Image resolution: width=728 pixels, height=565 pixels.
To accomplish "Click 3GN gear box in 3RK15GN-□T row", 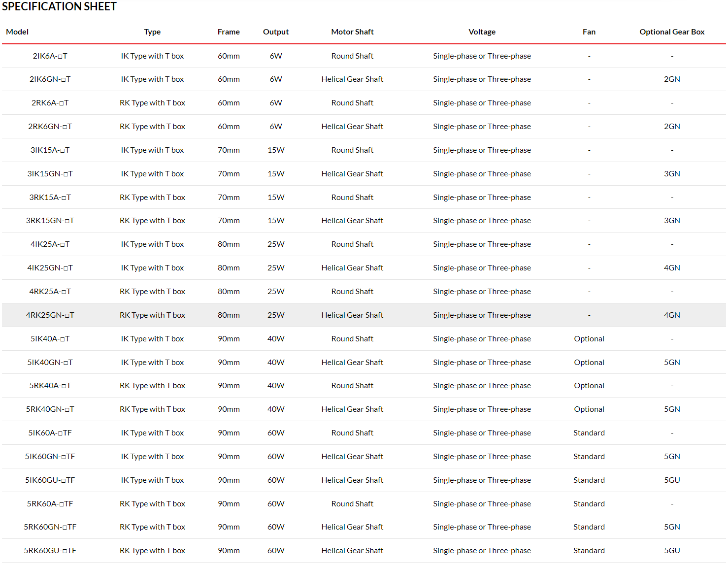I will point(672,221).
